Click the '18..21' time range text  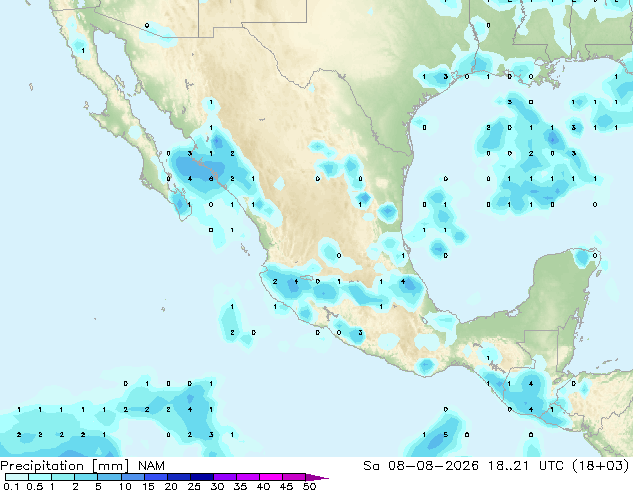(509, 466)
